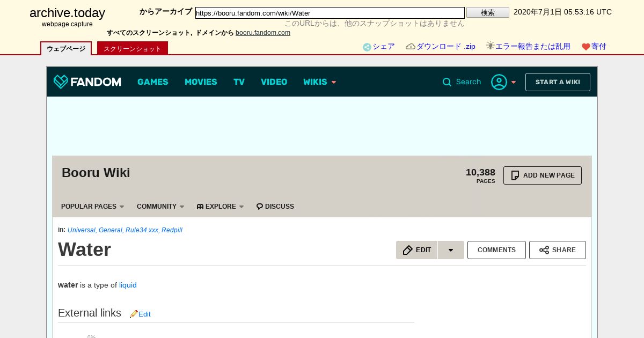
Task: Switch to the ウェブページ tab
Action: tap(66, 48)
